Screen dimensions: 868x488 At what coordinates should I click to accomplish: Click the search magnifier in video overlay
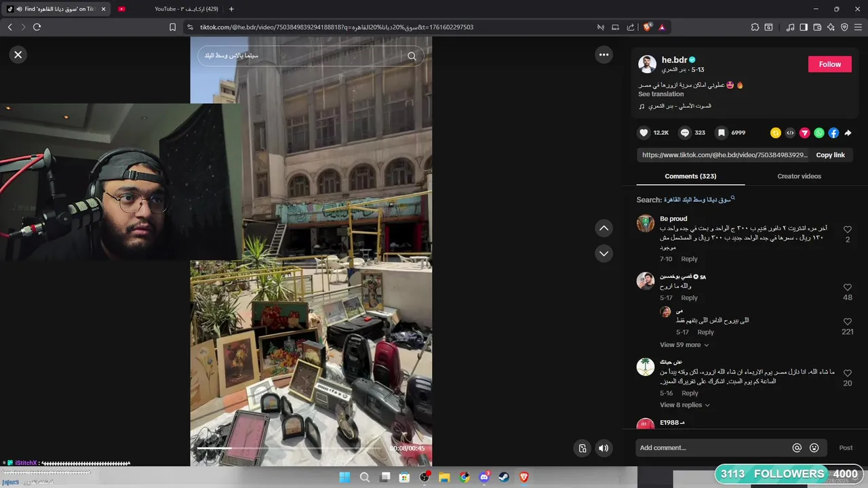pos(412,56)
